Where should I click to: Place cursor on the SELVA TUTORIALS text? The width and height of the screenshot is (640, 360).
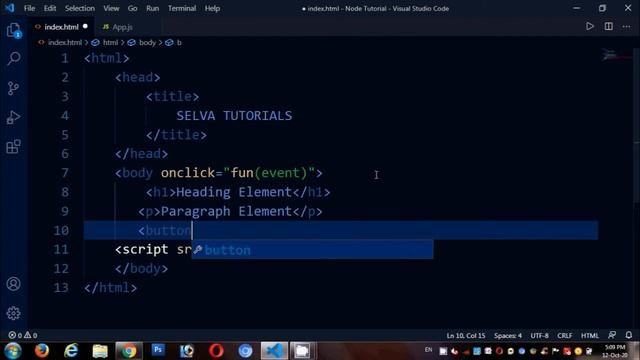tap(234, 116)
